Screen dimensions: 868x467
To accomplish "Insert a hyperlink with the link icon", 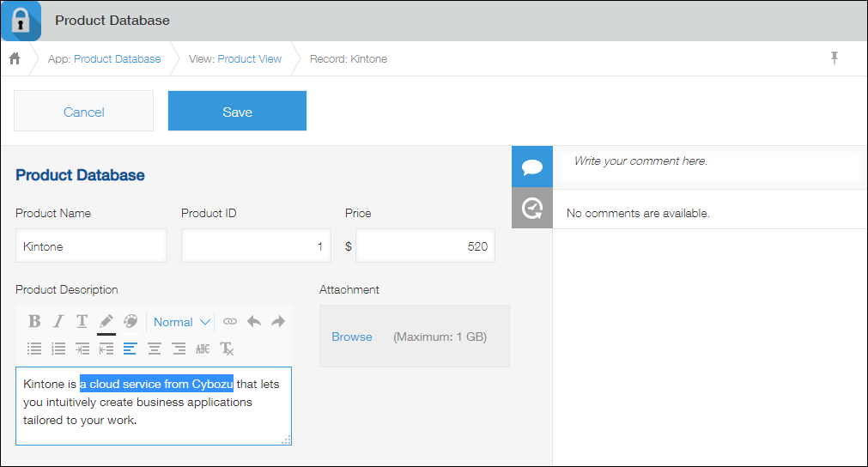I will pos(230,322).
